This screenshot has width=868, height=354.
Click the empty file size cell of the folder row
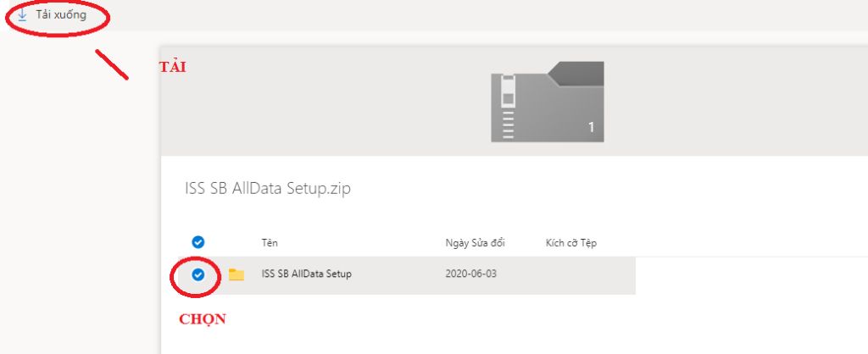[571, 274]
